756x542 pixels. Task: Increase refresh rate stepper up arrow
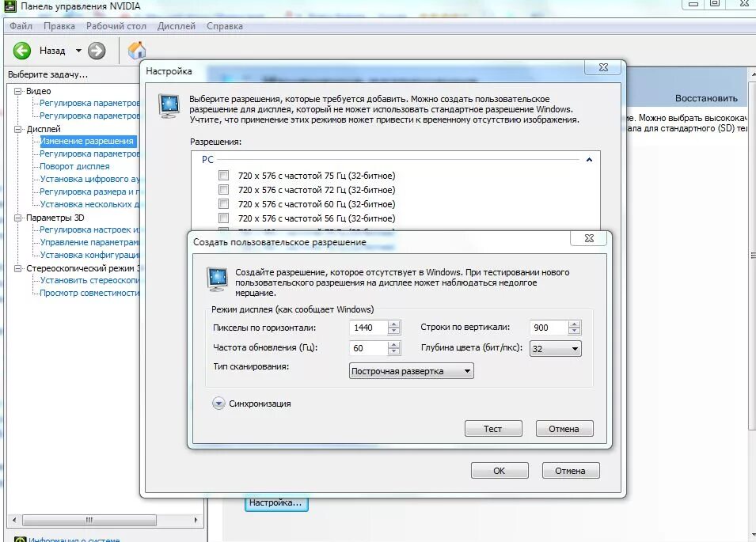click(x=394, y=344)
